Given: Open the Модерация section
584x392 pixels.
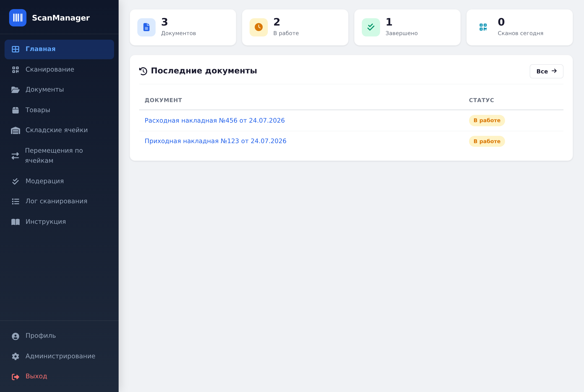Looking at the screenshot, I should (59, 181).
